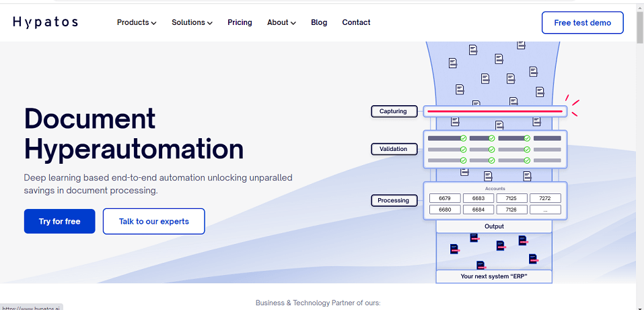This screenshot has height=310, width=644.
Task: Open the Hypatos logo home link
Action: 45,22
